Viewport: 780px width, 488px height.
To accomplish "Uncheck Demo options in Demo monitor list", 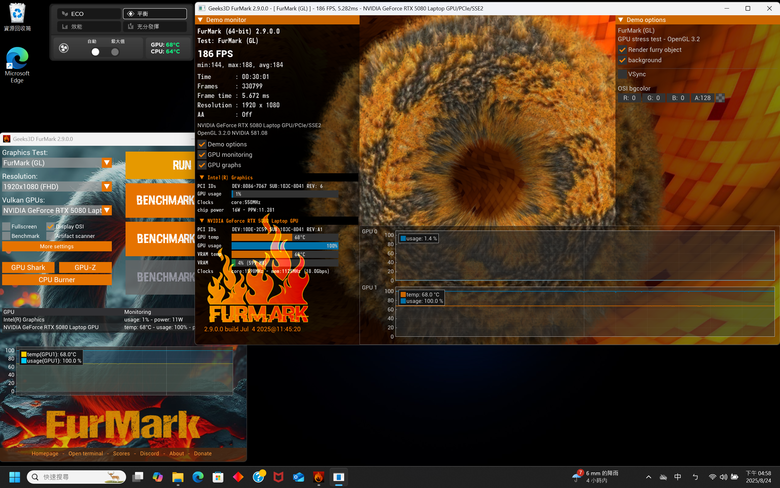I will point(202,144).
